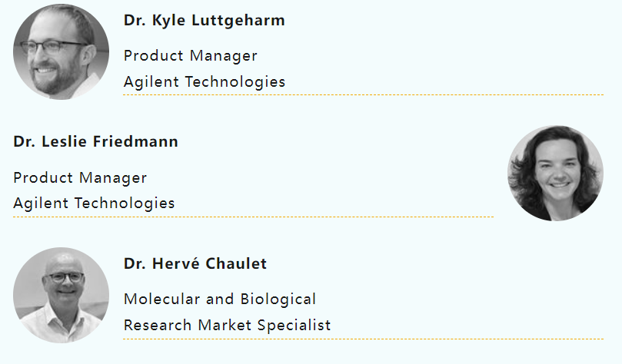Click the yellow dotted divider under Leslie's entry

253,217
